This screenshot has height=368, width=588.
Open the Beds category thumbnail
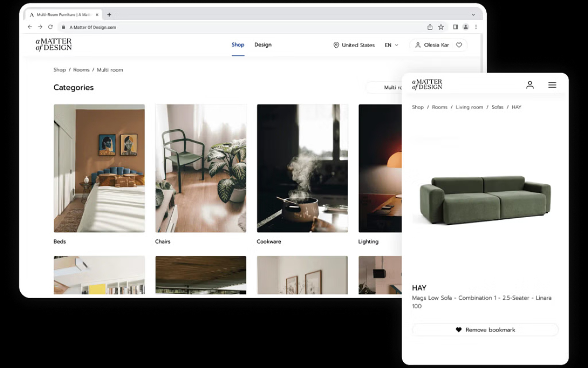pos(99,168)
